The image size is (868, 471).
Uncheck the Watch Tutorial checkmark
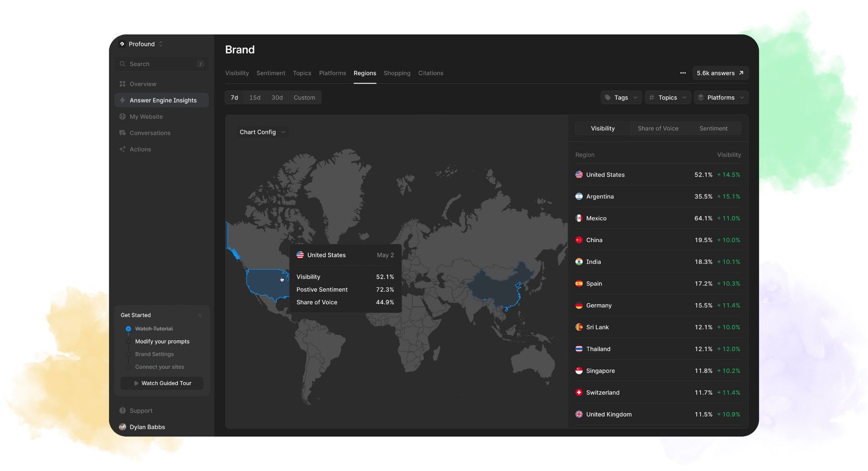[128, 329]
